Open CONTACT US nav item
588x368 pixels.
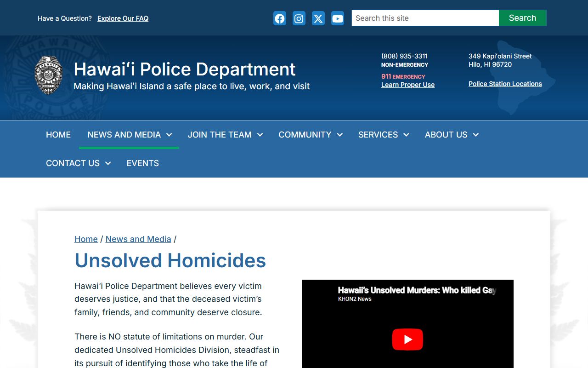[x=73, y=163]
